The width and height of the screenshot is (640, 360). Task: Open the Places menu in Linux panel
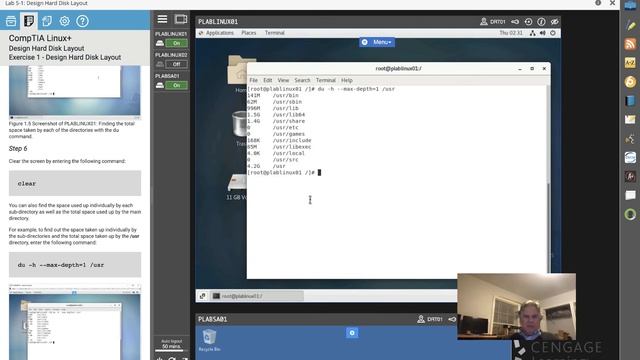[x=249, y=33]
